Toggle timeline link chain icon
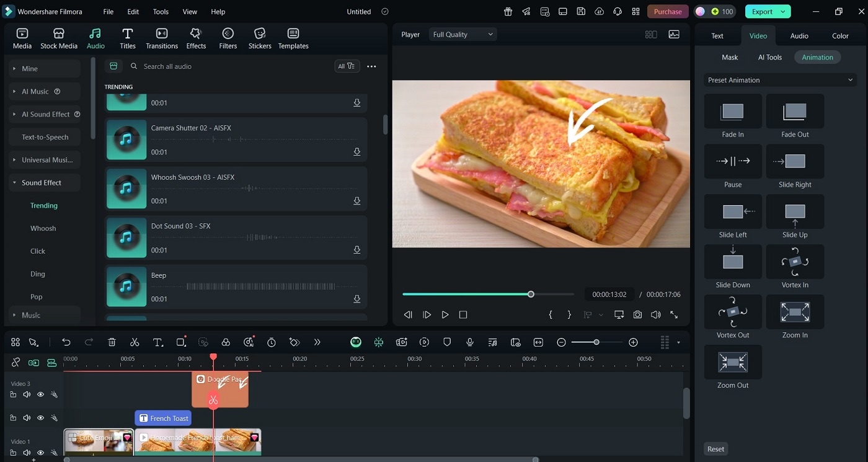 point(15,362)
